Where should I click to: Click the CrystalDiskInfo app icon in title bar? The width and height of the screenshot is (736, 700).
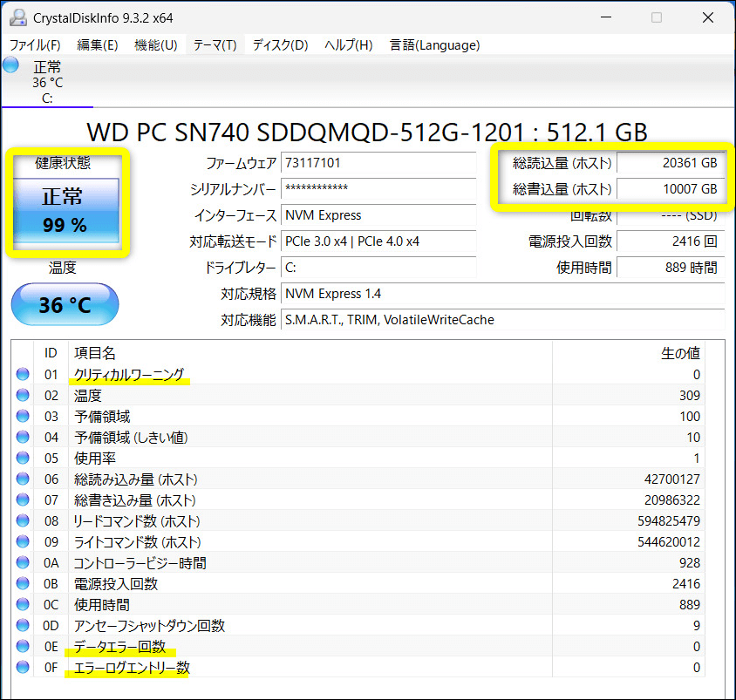pos(17,17)
